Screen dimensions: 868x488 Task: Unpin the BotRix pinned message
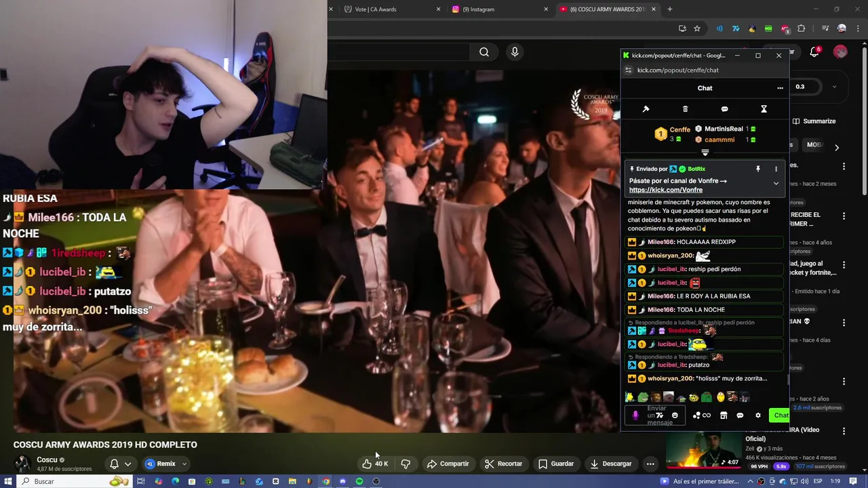(758, 169)
